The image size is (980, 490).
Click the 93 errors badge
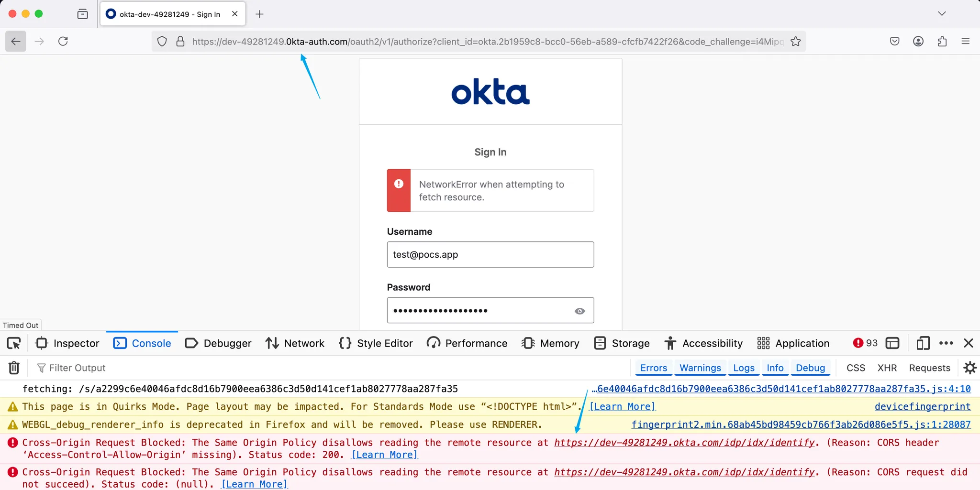point(865,343)
